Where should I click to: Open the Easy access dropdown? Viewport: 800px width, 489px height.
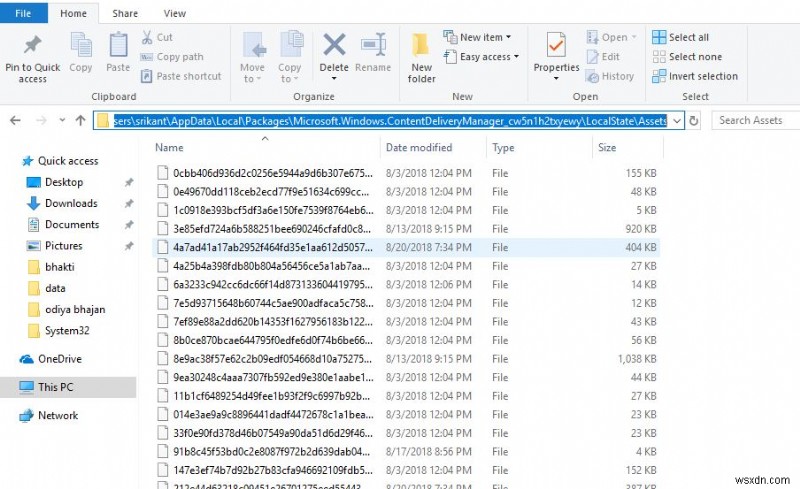[x=481, y=57]
